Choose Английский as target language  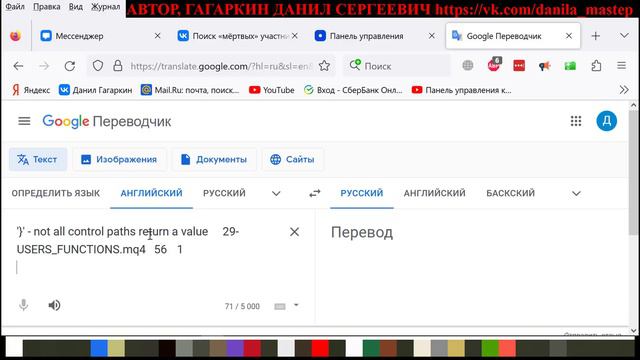[x=434, y=193]
